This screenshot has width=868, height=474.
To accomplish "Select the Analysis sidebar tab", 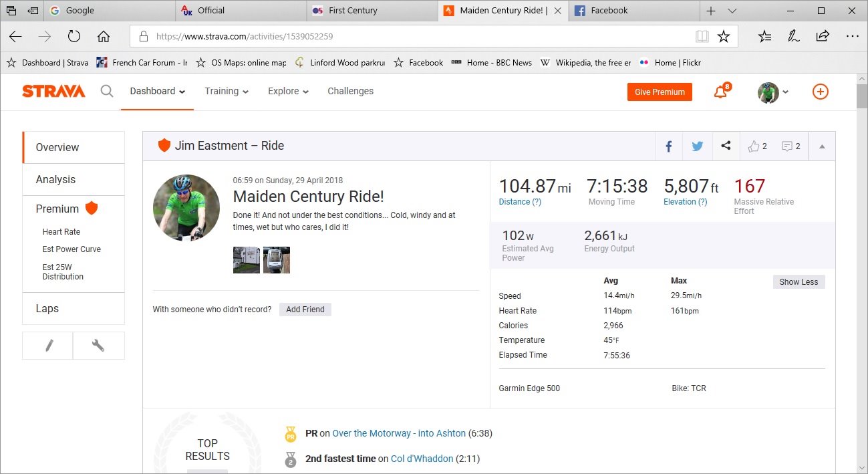I will (x=74, y=179).
